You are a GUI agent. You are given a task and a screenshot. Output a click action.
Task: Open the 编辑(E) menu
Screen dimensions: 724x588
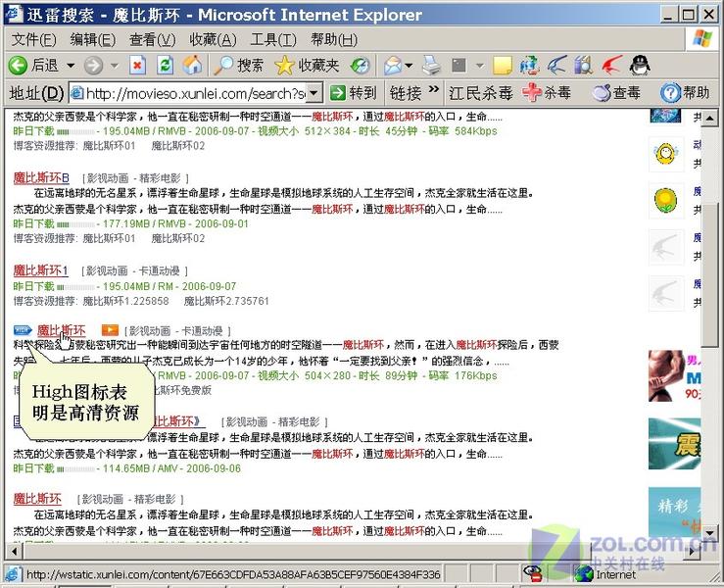click(93, 40)
